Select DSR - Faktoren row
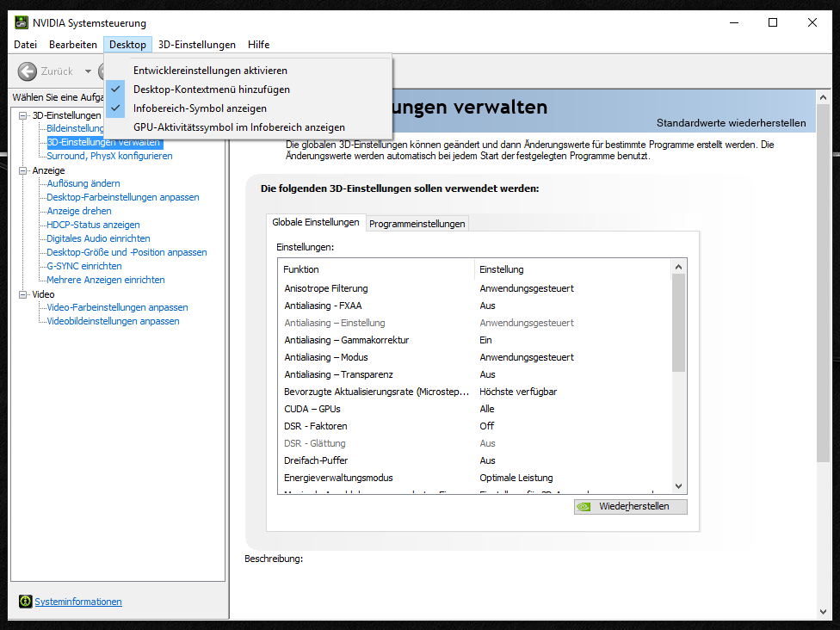840x630 pixels. tap(474, 426)
